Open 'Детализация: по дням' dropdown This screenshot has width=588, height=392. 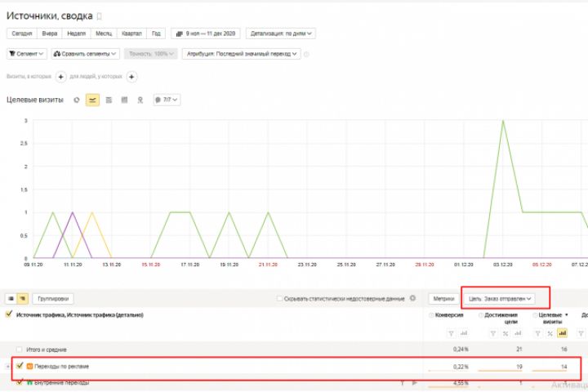[281, 33]
